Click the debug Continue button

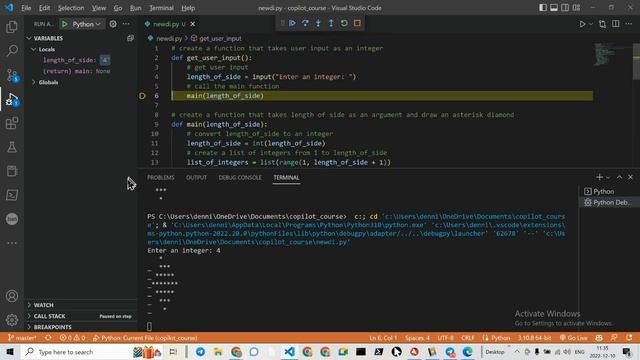tap(292, 23)
